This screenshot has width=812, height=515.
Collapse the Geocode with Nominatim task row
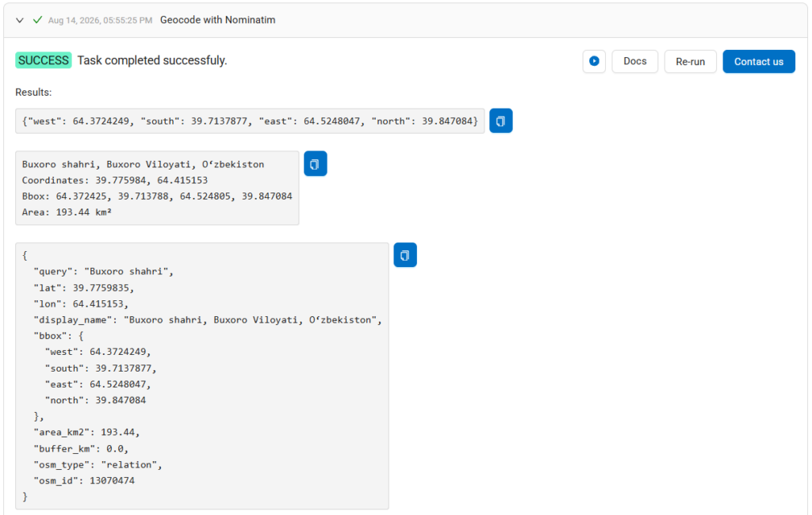(20, 20)
